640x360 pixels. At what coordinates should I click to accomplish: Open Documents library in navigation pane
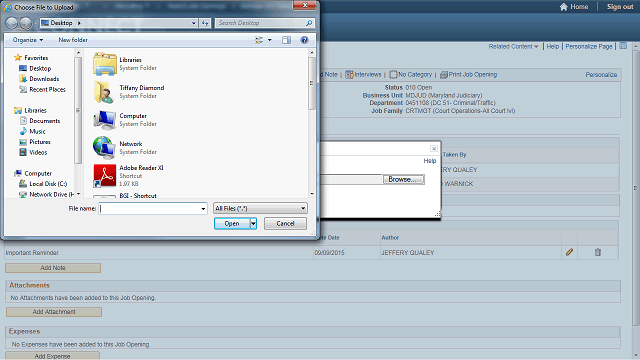click(x=44, y=121)
